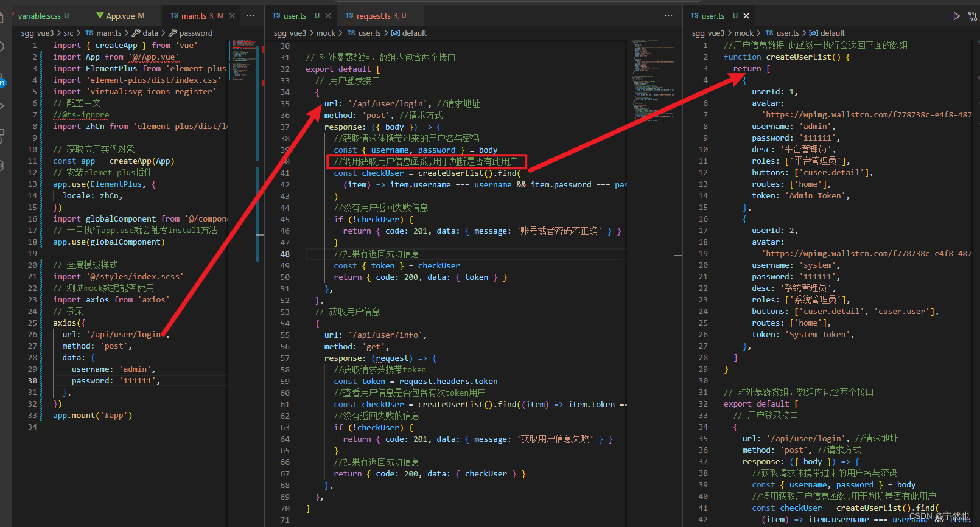
Task: Activate user.ts tab in middle editor group
Action: pos(295,16)
